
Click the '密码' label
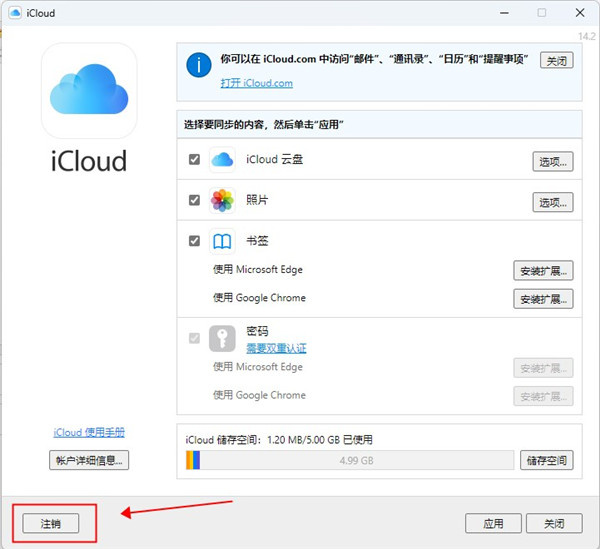[x=257, y=331]
